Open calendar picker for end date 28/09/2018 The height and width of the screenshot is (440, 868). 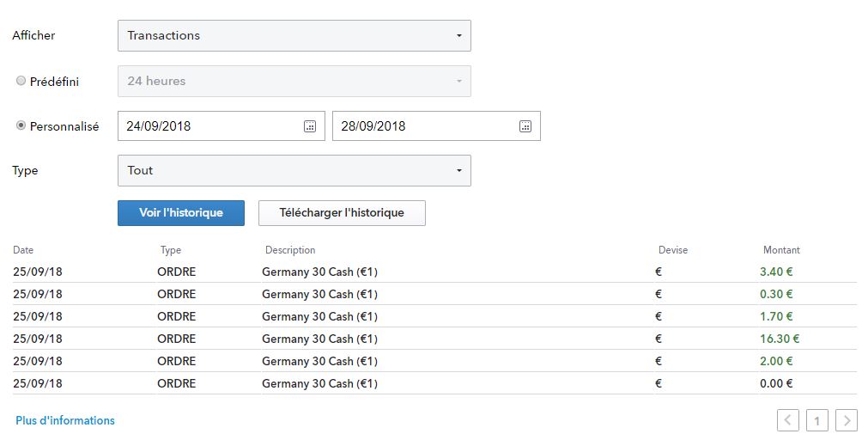point(525,126)
